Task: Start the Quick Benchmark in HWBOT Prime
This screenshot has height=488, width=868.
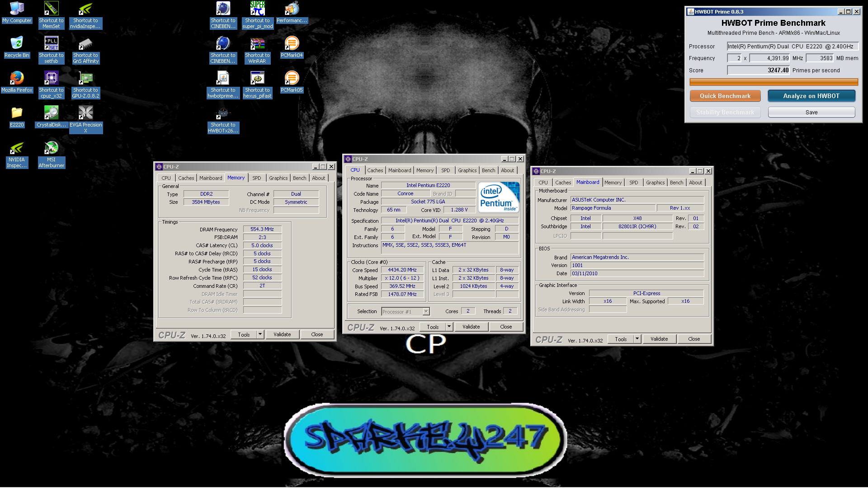Action: tap(725, 96)
